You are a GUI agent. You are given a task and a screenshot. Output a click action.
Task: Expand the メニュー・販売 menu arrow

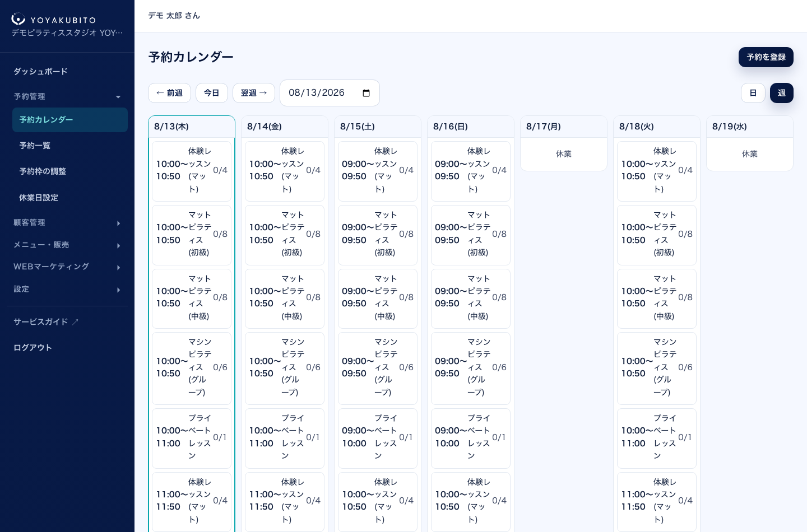(x=118, y=246)
